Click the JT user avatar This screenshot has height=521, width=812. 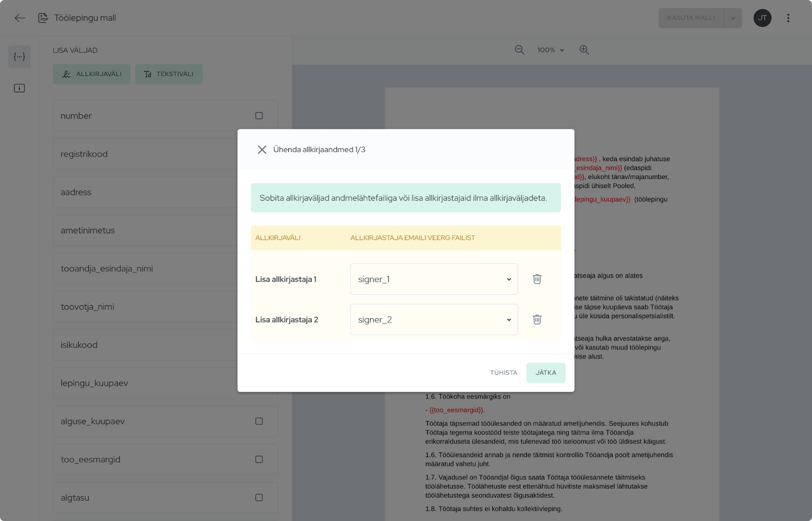click(x=762, y=18)
